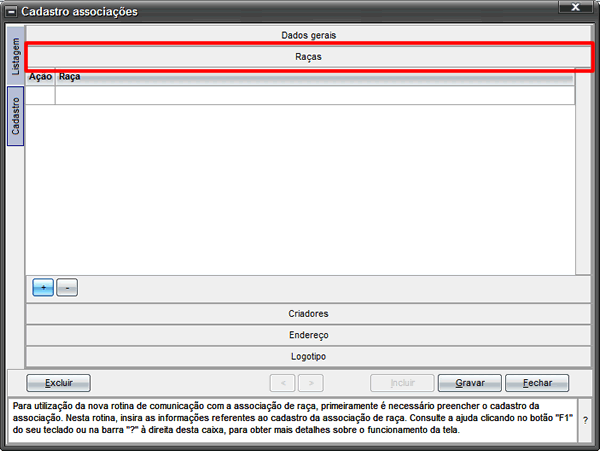This screenshot has width=600, height=451.
Task: Add a breed row with plus button
Action: tap(43, 287)
